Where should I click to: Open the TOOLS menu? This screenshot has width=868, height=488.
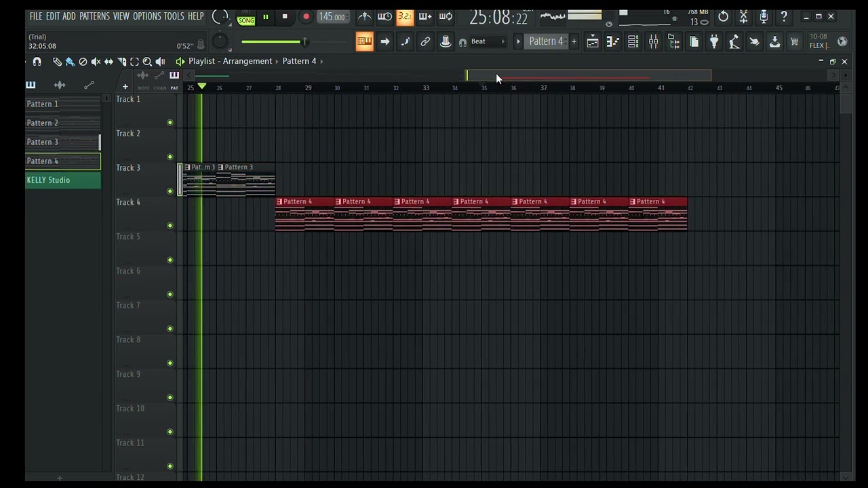coord(174,16)
